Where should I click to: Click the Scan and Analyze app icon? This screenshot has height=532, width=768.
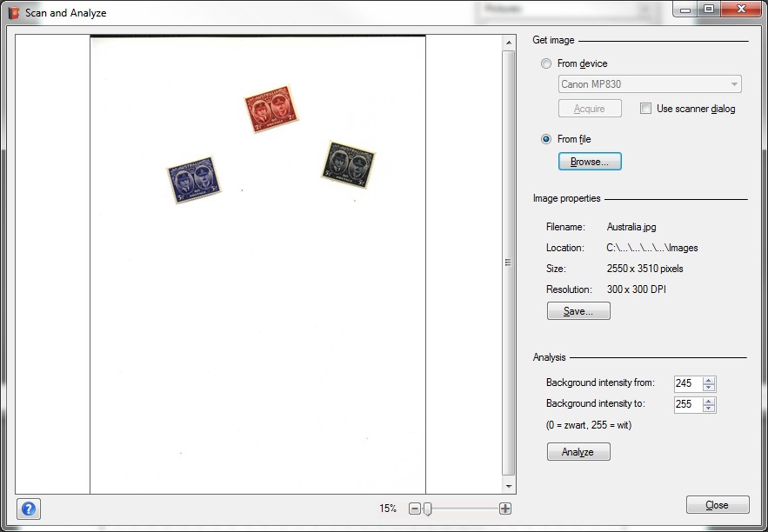[x=14, y=13]
